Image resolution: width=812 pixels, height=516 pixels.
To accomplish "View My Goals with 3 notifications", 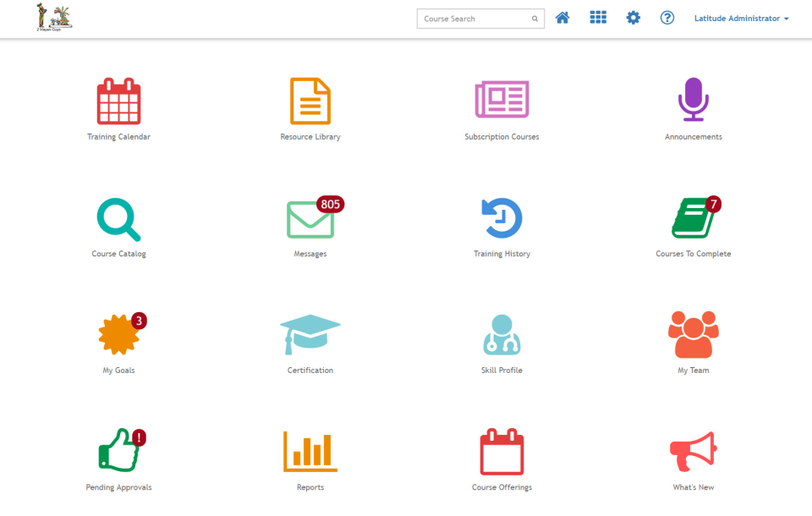I will coord(118,335).
